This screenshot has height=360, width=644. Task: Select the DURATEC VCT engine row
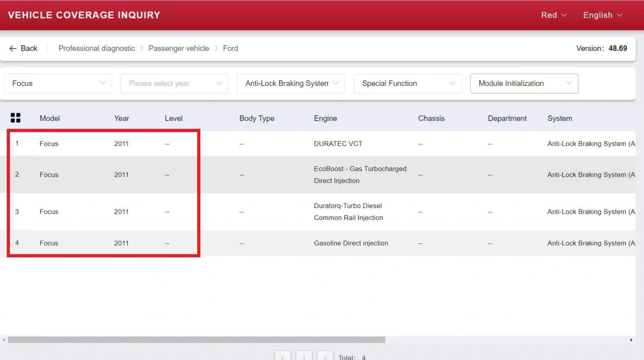tap(338, 143)
